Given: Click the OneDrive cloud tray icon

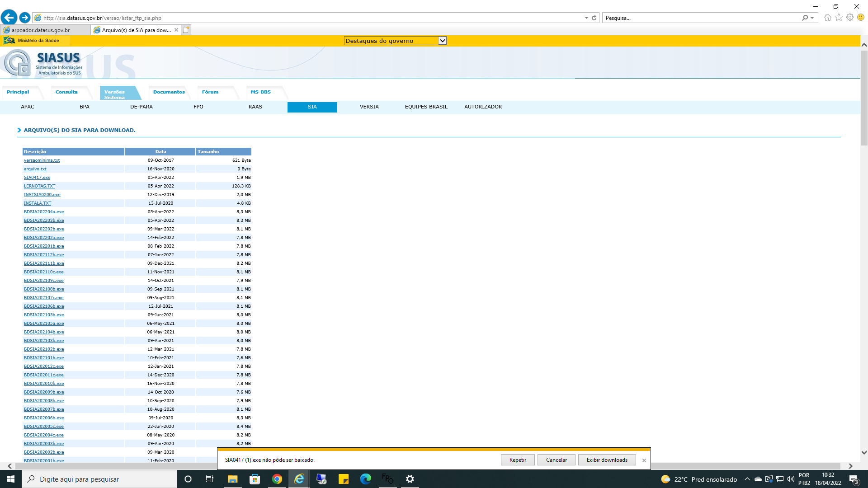Looking at the screenshot, I should click(x=757, y=479).
